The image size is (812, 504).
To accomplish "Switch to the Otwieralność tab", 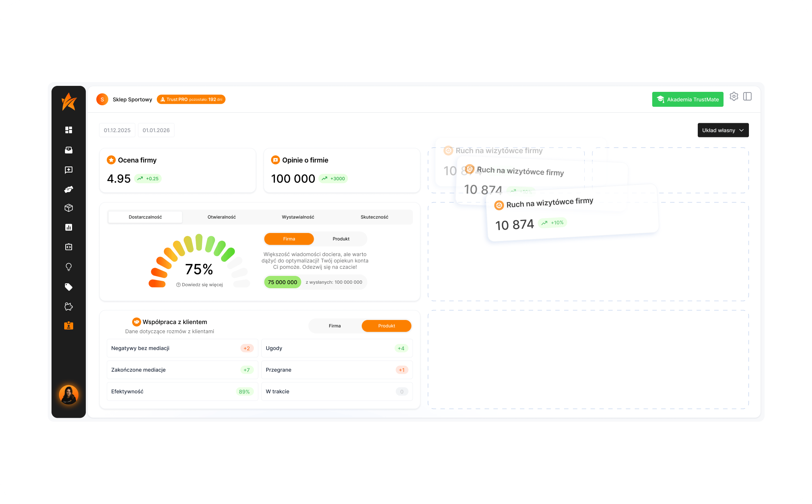I will click(221, 217).
